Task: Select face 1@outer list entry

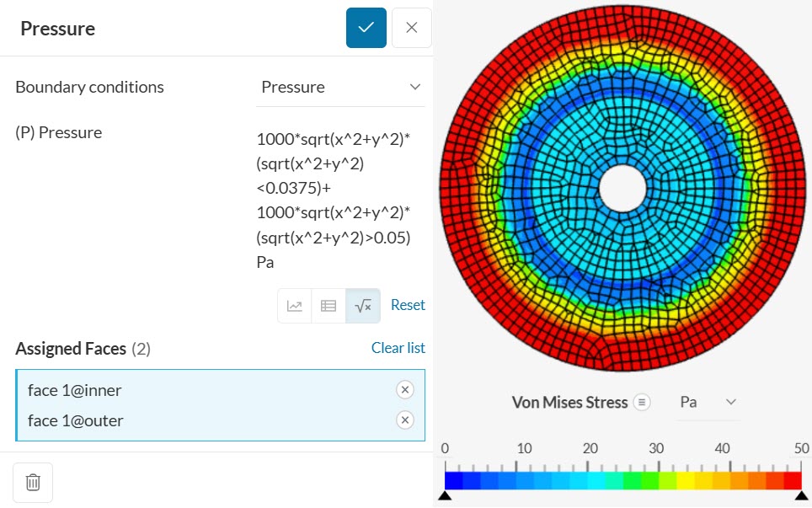Action: (75, 420)
